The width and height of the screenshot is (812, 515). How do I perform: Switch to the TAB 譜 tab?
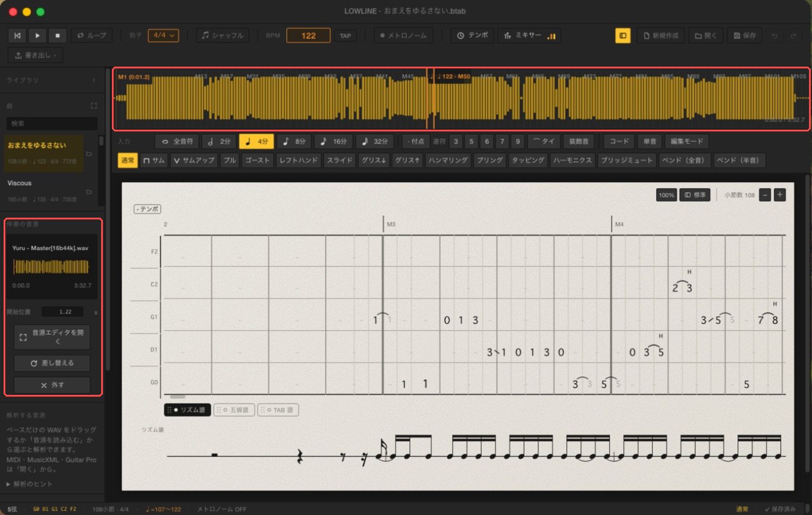(278, 410)
